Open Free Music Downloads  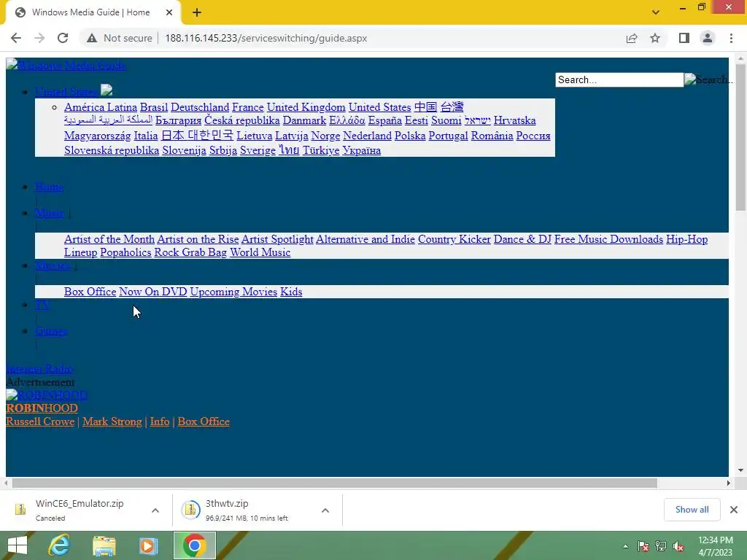tap(608, 239)
